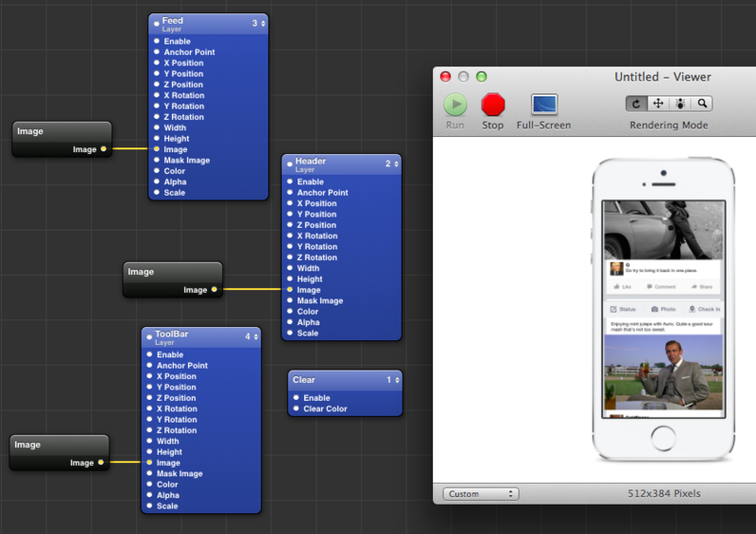Select the magnifier rendering mode icon
This screenshot has width=756, height=534.
click(702, 103)
